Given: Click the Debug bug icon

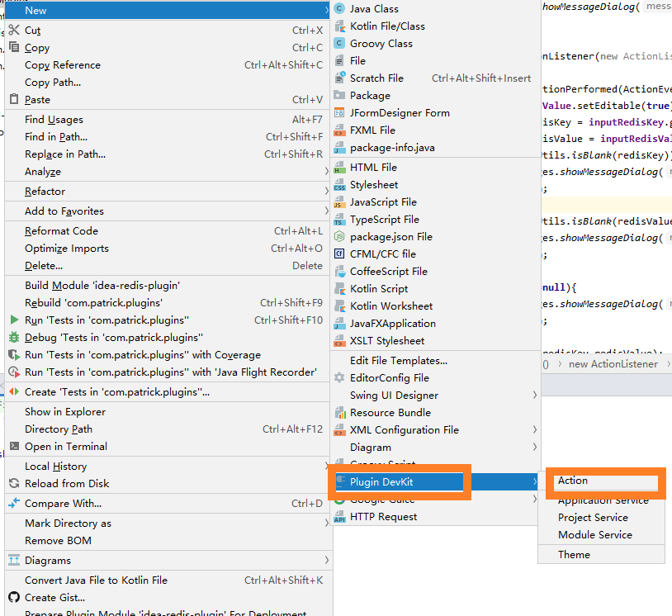Looking at the screenshot, I should [x=14, y=338].
